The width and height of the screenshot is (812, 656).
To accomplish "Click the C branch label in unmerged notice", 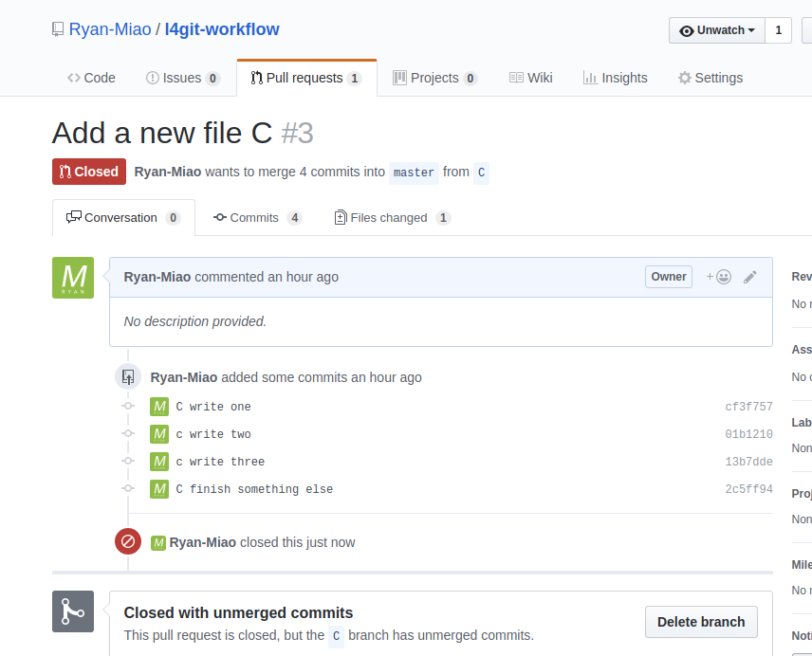I will point(336,636).
